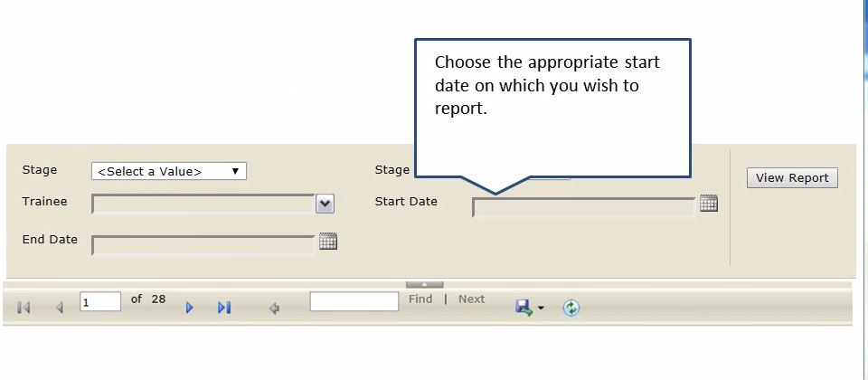Screen dimensions: 868x380
Task: Open the Stage <Select a Value> dropdown
Action: tap(169, 171)
